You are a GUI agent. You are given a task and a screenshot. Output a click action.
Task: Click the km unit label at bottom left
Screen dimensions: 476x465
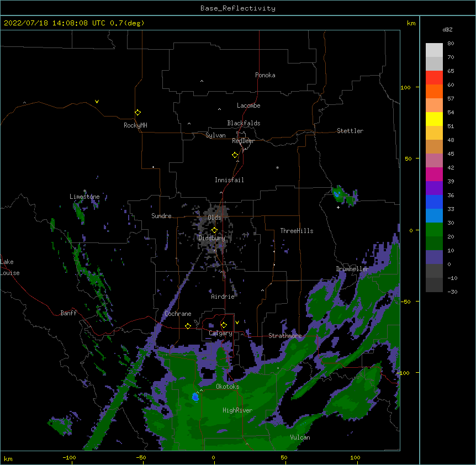[x=8, y=458]
